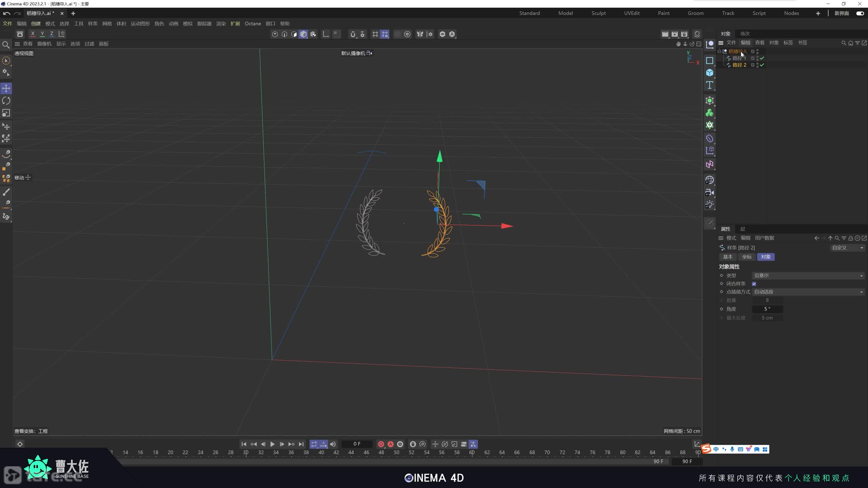The image size is (868, 488).
Task: Uncheck the 闭合样条 checkbox
Action: coord(754,284)
